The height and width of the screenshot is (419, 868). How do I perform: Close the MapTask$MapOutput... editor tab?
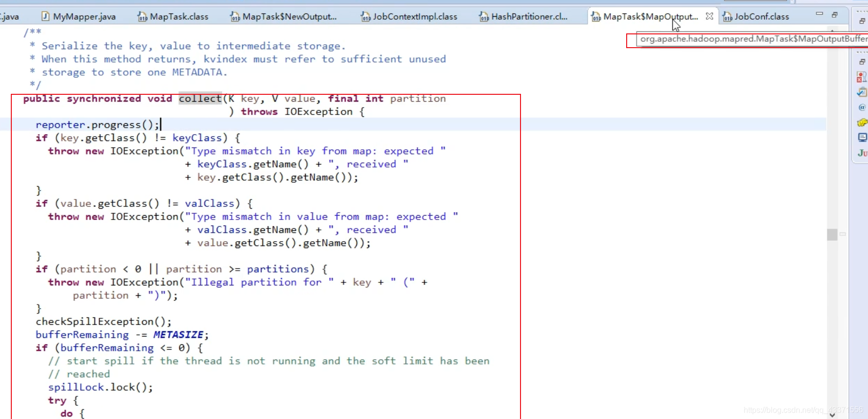(709, 16)
